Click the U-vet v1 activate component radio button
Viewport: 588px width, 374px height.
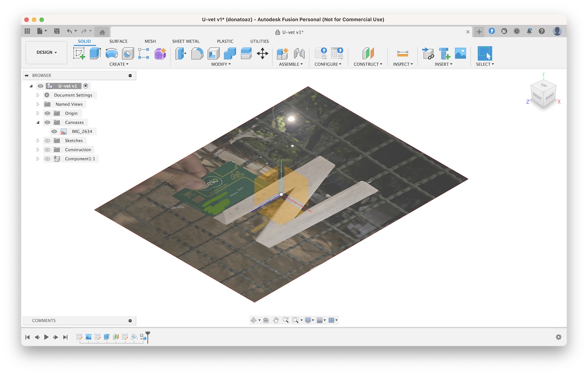[x=86, y=86]
